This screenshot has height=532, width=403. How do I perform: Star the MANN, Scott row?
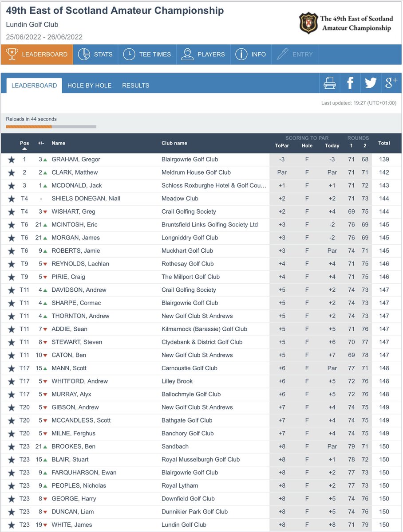[x=12, y=368]
